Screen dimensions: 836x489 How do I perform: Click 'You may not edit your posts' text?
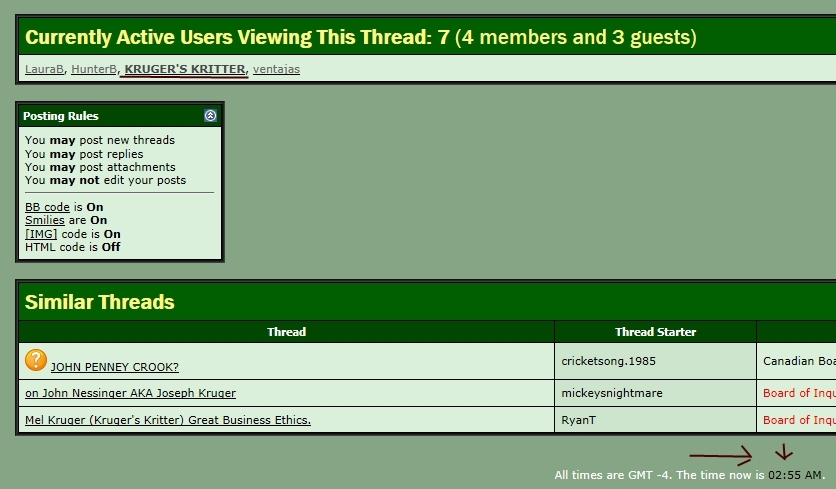pos(106,180)
